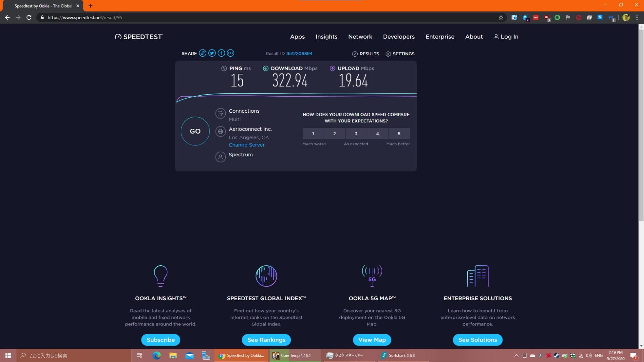Rate download speed 3 (As expected)
644x362 pixels.
click(356, 134)
